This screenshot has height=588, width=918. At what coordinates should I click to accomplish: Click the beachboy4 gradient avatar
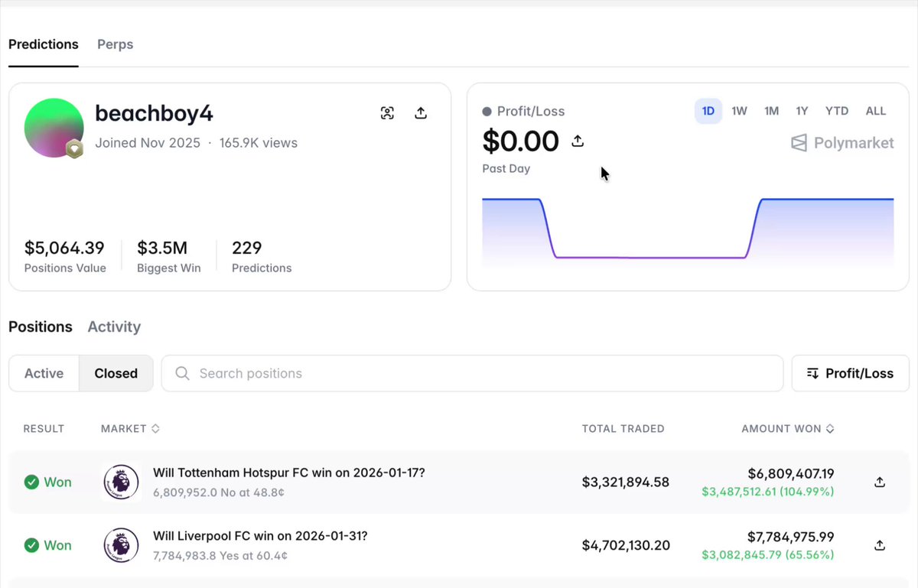(x=54, y=128)
